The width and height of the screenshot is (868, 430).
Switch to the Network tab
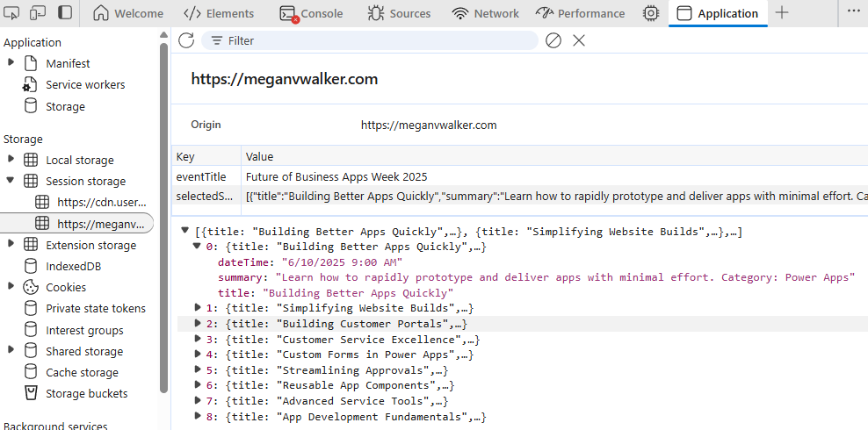(x=486, y=13)
